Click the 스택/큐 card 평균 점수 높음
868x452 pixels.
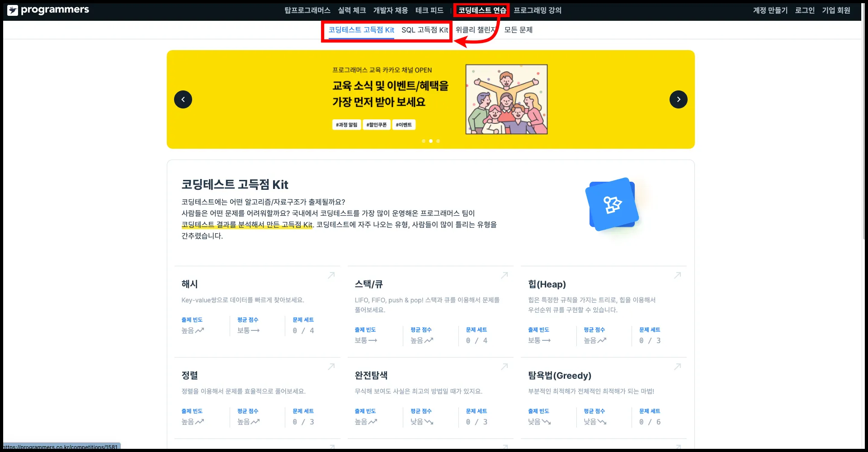(x=422, y=336)
